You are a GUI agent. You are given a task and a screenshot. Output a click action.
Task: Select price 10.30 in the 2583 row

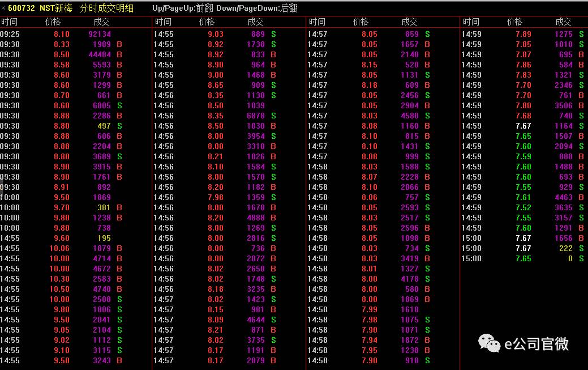59,279
